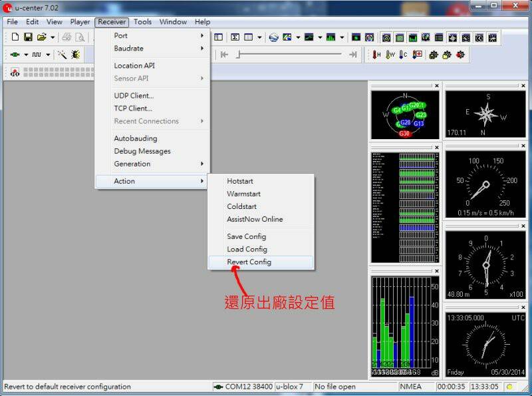532x396 pixels.
Task: Click the New file icon
Action: click(x=15, y=37)
